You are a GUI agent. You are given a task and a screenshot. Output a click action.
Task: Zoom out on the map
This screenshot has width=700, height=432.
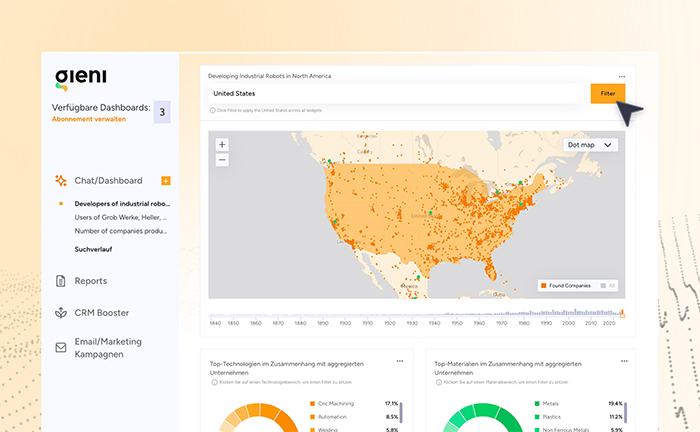pyautogui.click(x=222, y=160)
